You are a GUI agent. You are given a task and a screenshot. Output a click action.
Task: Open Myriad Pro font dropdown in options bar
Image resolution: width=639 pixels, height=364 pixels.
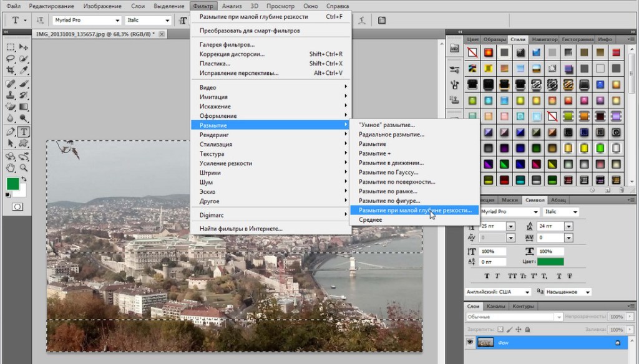point(117,21)
